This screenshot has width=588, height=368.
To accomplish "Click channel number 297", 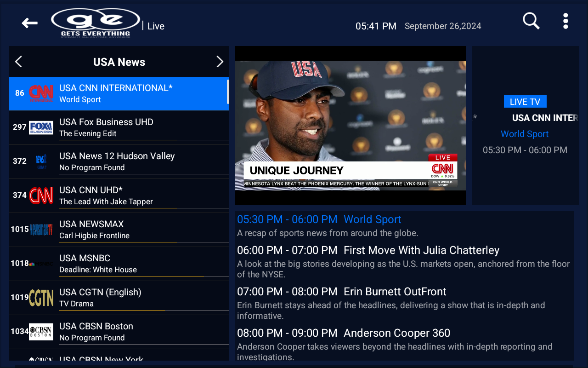I will click(20, 127).
